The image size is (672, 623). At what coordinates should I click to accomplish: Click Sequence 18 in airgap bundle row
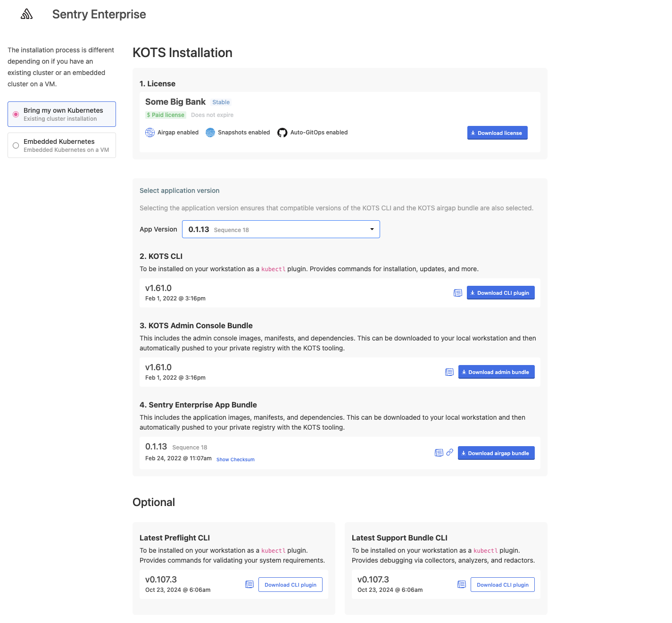[x=190, y=448]
